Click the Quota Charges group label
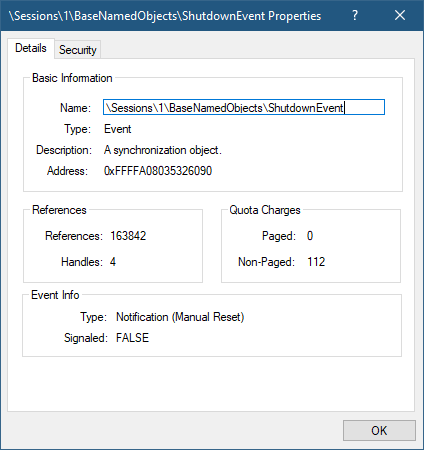The height and width of the screenshot is (450, 424). click(265, 210)
